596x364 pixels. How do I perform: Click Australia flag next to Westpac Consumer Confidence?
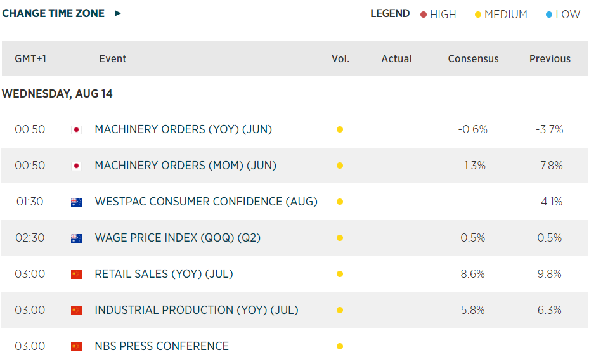(x=77, y=202)
